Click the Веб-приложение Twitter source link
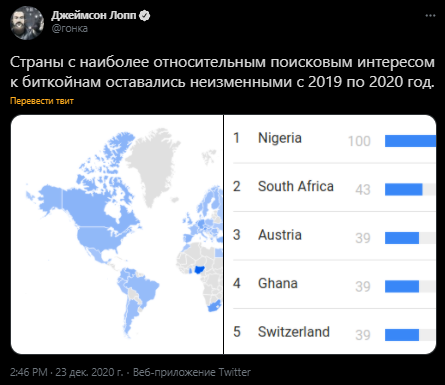The height and width of the screenshot is (385, 445). (x=192, y=372)
